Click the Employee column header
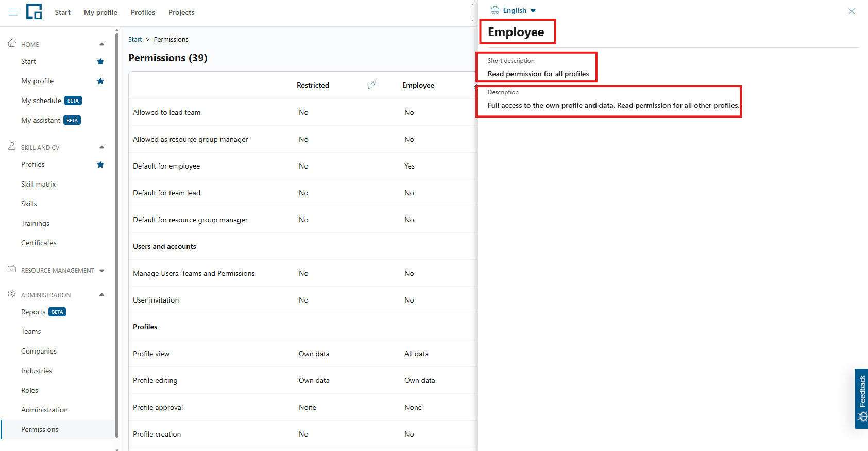Image resolution: width=868 pixels, height=451 pixels. click(x=418, y=86)
